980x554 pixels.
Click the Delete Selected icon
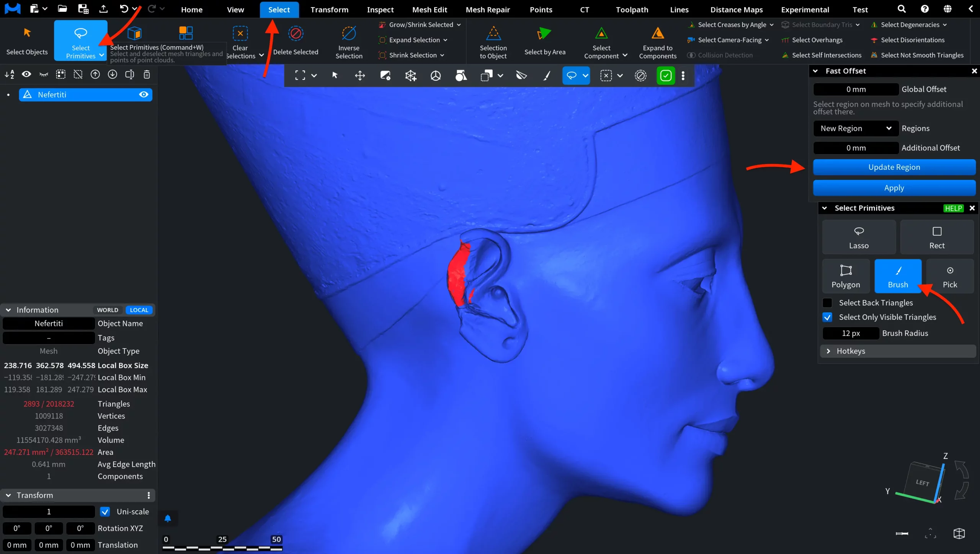coord(296,34)
